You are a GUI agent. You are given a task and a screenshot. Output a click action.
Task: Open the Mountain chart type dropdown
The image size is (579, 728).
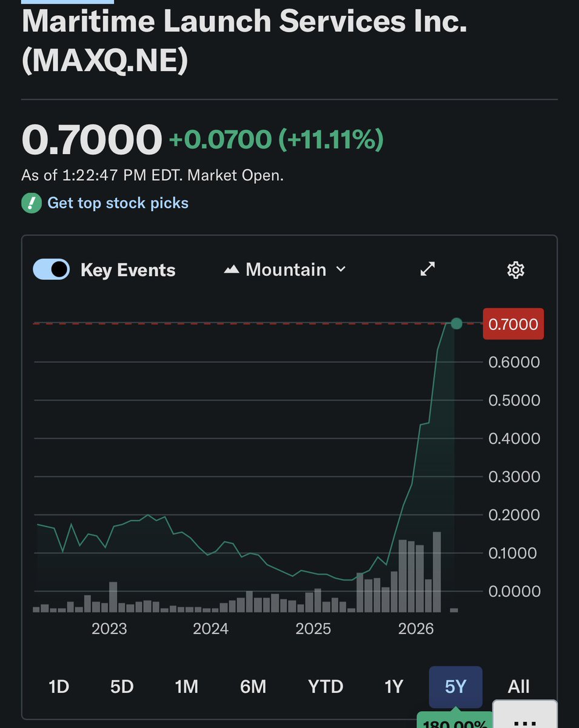285,269
